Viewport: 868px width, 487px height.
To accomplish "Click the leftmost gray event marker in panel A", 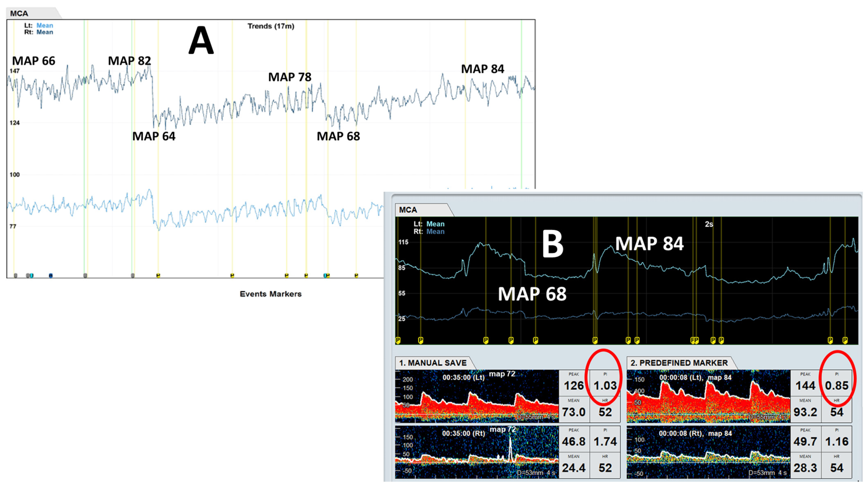I will (16, 276).
